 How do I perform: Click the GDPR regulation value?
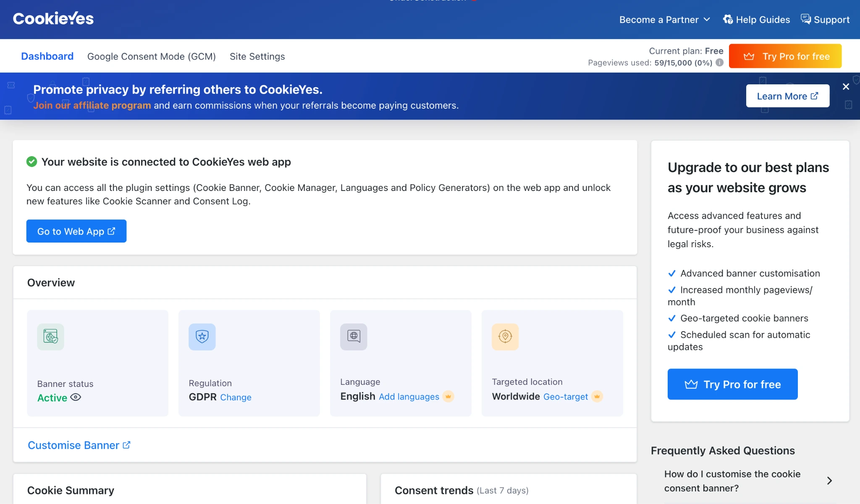pyautogui.click(x=202, y=397)
